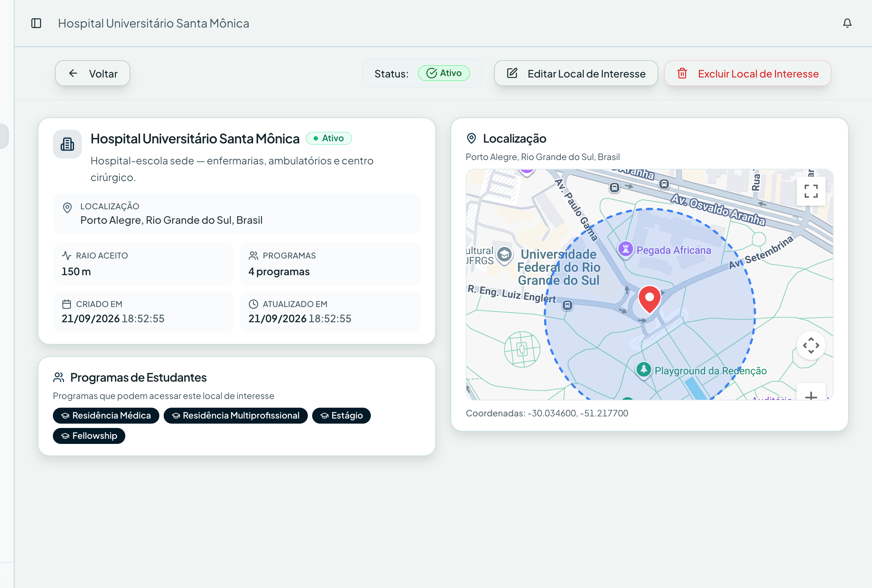Click the Ativo badge beside hospital name
The height and width of the screenshot is (588, 872).
pyautogui.click(x=328, y=138)
